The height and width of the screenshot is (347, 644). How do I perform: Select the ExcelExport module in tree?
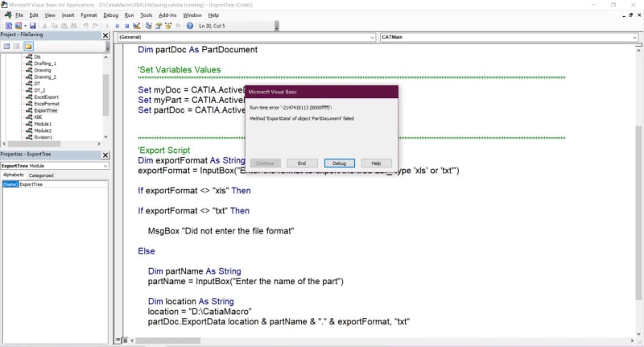pyautogui.click(x=46, y=97)
